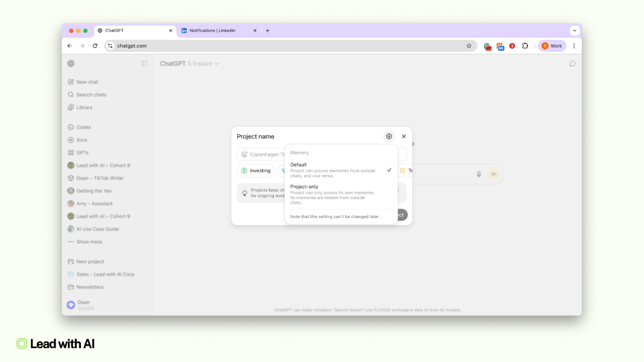Open Amy - Assistant GPT

point(90,204)
